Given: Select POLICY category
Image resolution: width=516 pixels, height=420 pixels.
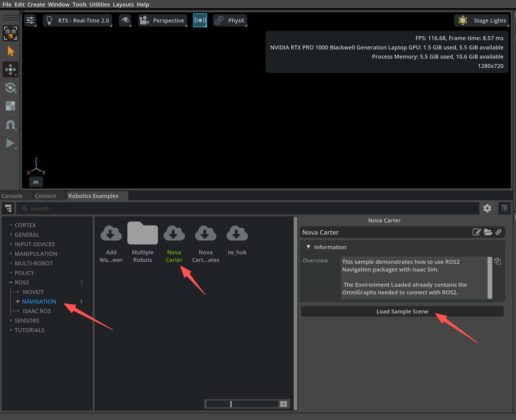Looking at the screenshot, I should [24, 273].
